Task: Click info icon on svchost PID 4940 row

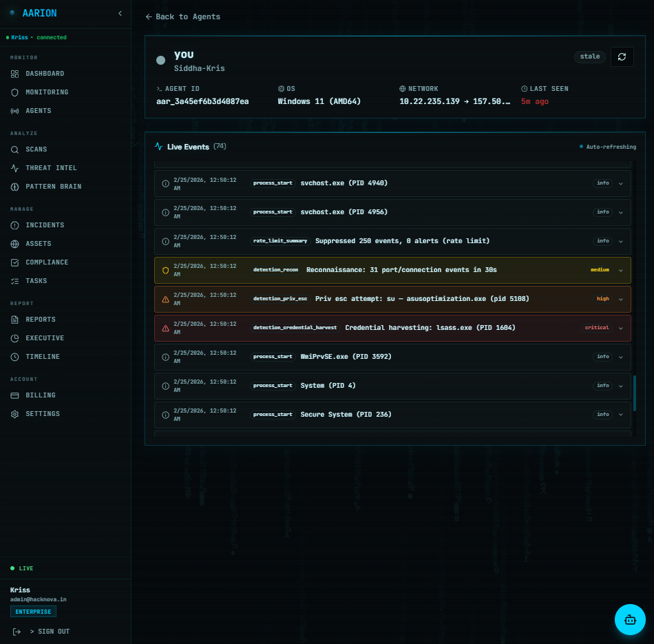Action: click(166, 184)
